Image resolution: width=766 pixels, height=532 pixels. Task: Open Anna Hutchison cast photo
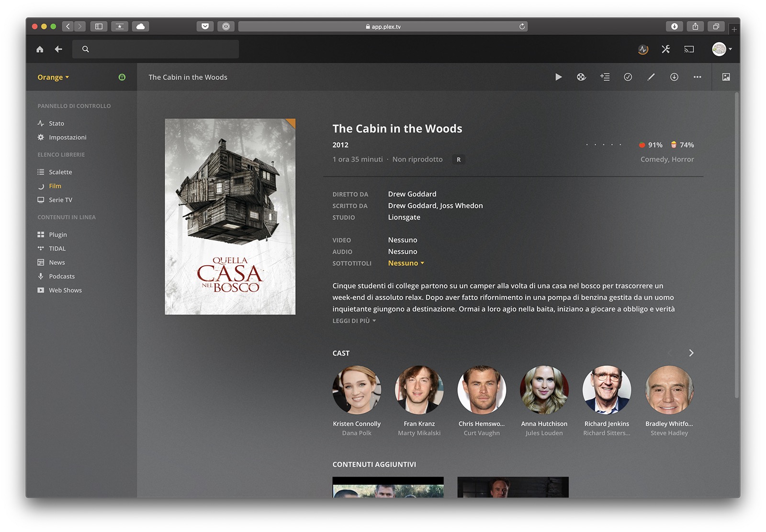coord(544,390)
